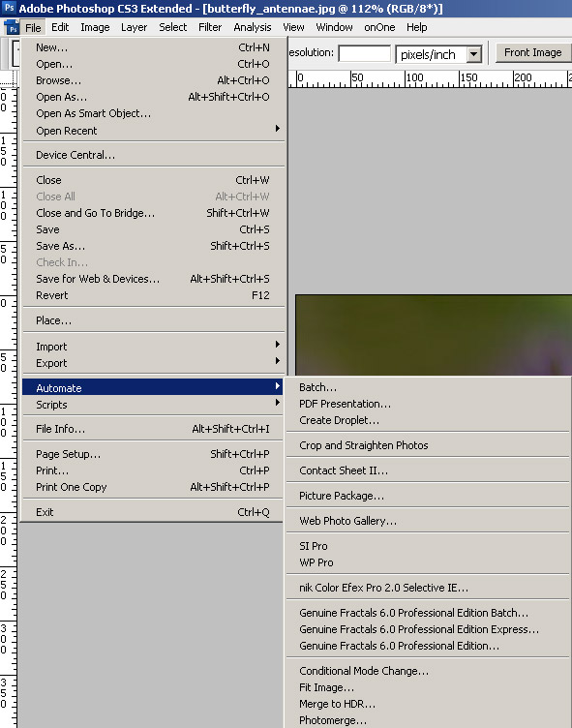572x728 pixels.
Task: Choose Browse... in File menu
Action: [x=153, y=80]
